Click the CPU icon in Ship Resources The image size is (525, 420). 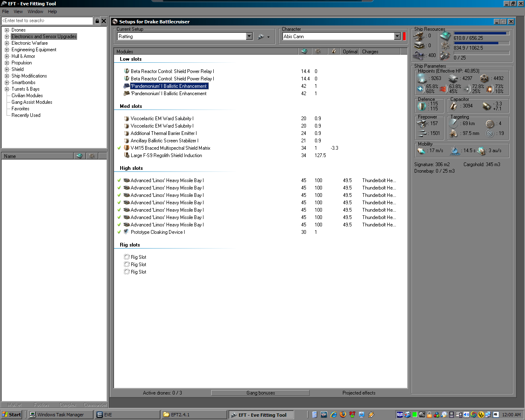point(445,36)
